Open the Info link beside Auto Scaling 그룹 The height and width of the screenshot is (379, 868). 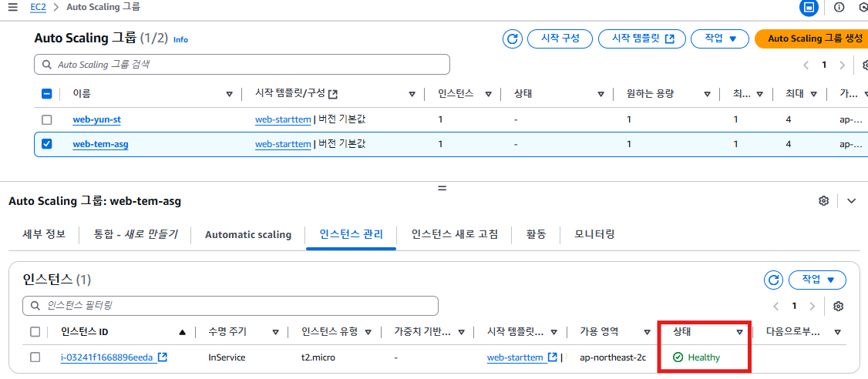[x=180, y=40]
